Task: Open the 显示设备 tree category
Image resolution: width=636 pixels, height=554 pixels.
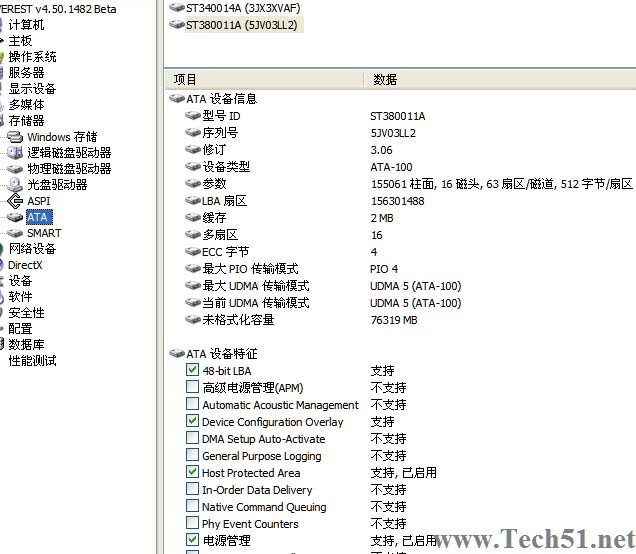Action: click(32, 88)
